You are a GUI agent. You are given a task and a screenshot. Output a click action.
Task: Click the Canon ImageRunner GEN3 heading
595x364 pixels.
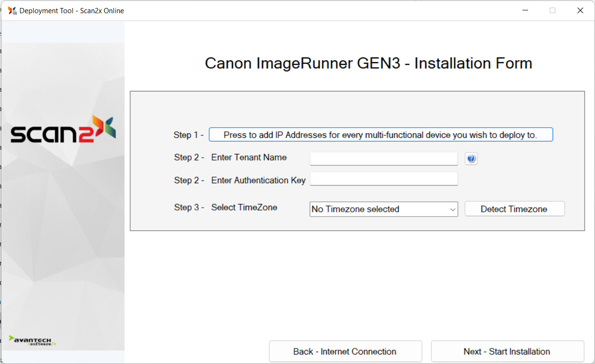tap(368, 63)
